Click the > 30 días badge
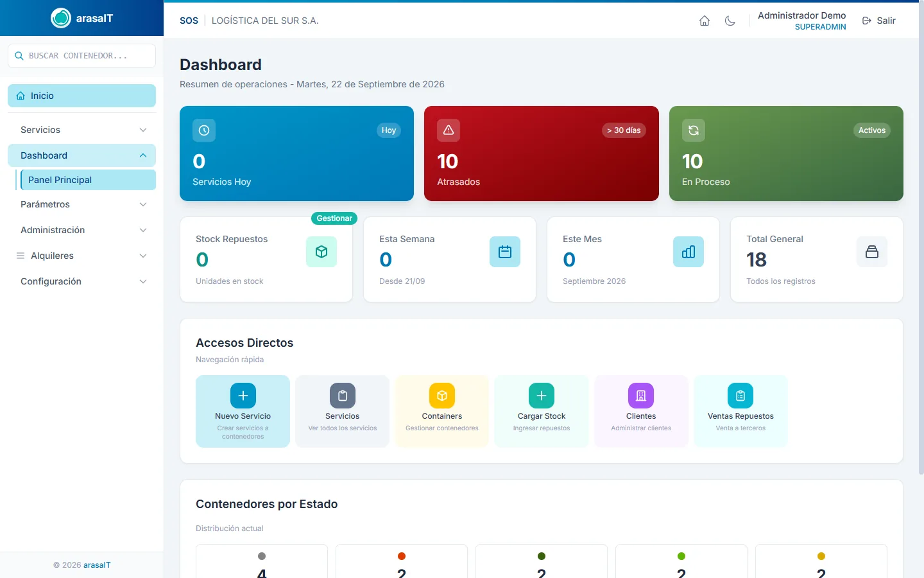This screenshot has height=578, width=924. pyautogui.click(x=624, y=130)
